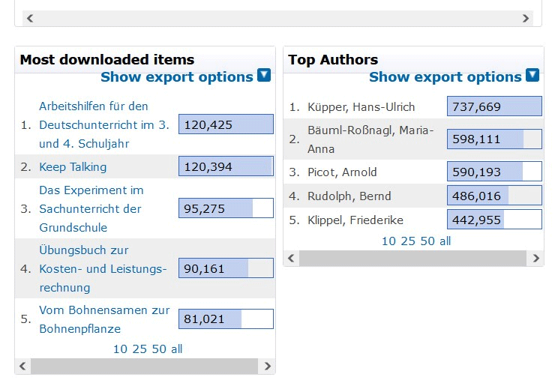Open Arbeitshilfen für den Deutschunterricht item
Viewport: 555px width, 392px height.
coord(104,125)
